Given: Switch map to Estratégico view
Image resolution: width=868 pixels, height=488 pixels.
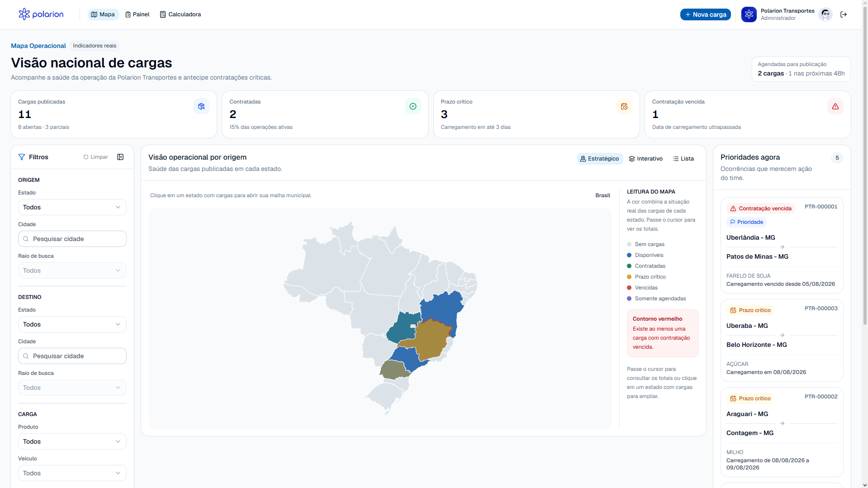Looking at the screenshot, I should tap(600, 159).
